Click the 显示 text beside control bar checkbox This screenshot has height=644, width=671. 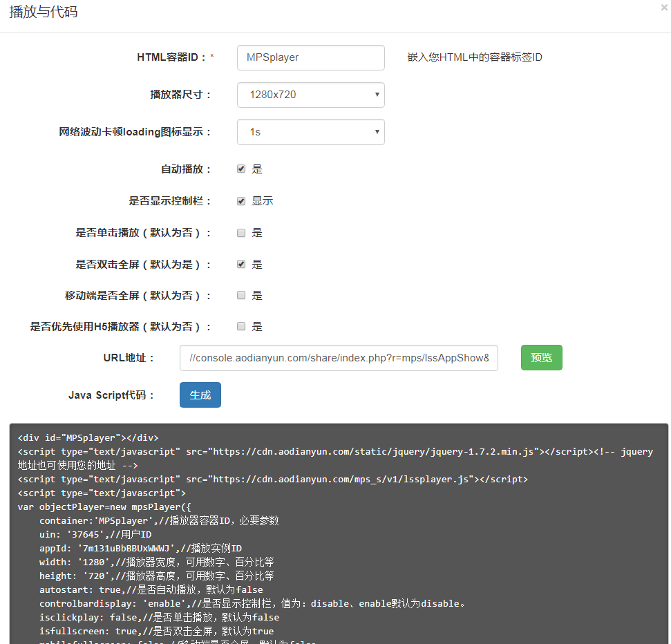tap(263, 201)
